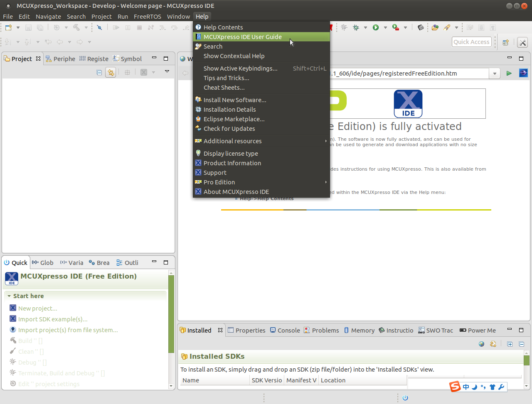Click the green Run toolbar icon
Screen dimensions: 532x404
376,27
